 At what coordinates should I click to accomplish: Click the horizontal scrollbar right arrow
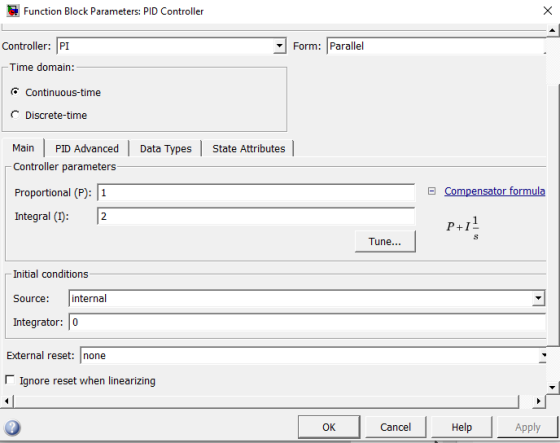(539, 401)
